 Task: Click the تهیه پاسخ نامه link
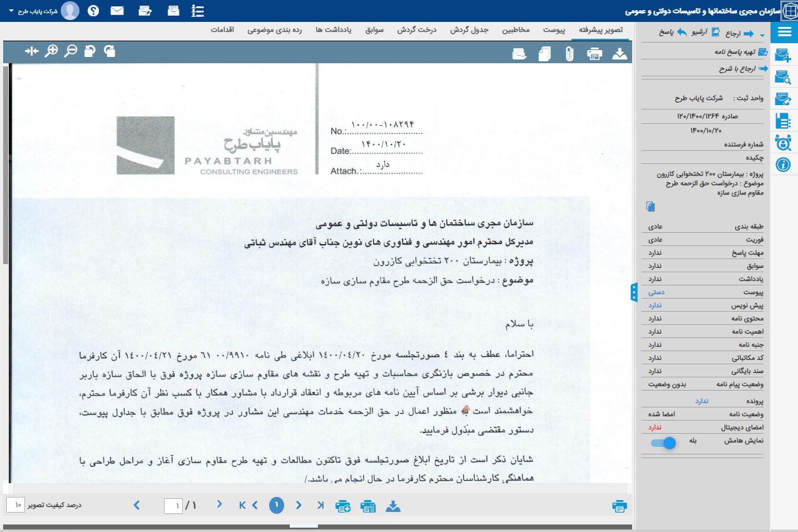(x=740, y=52)
